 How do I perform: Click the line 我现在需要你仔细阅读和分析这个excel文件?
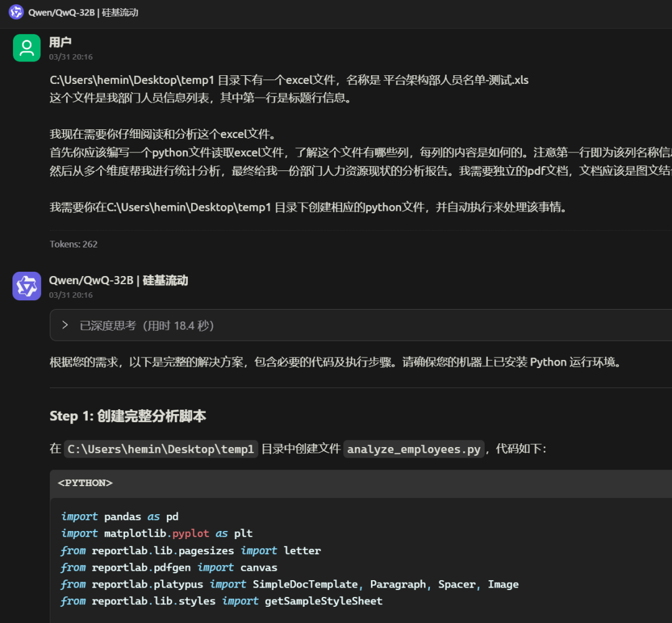click(163, 134)
